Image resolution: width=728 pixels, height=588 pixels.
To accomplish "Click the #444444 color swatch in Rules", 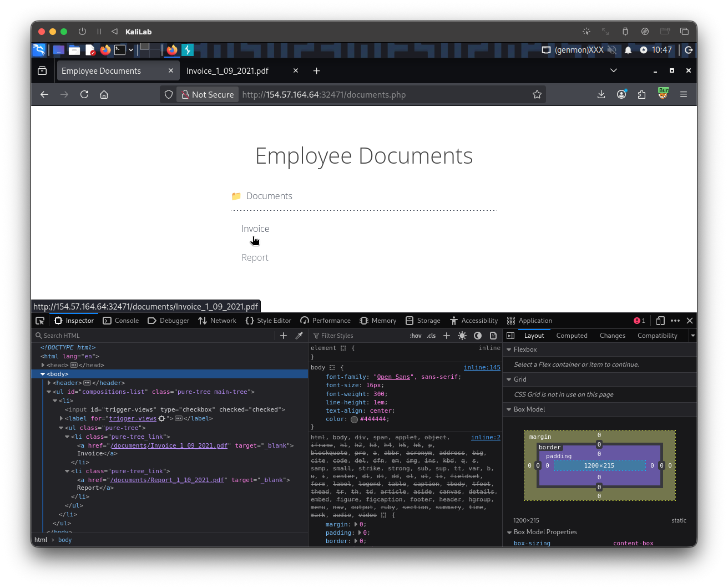I will click(354, 419).
